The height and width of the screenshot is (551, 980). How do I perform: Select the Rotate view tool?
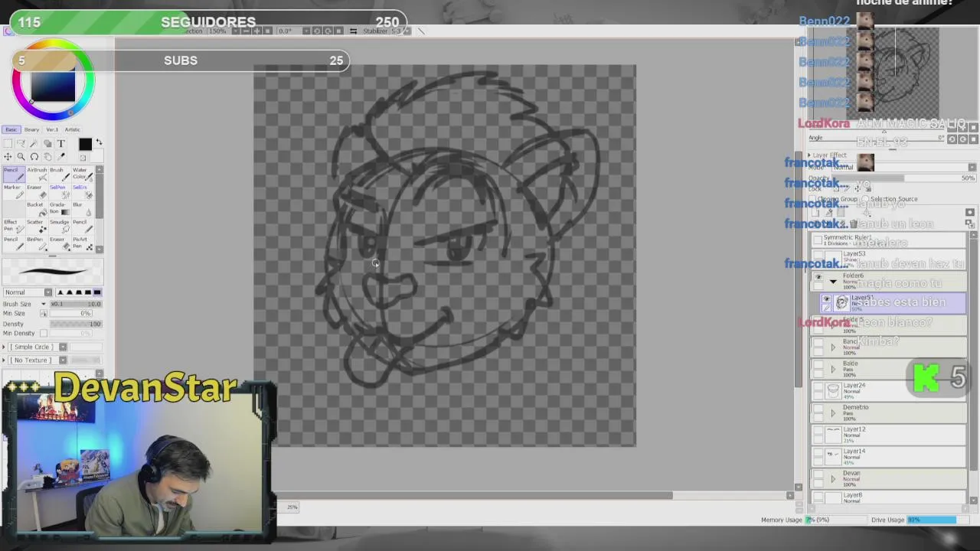pos(34,156)
